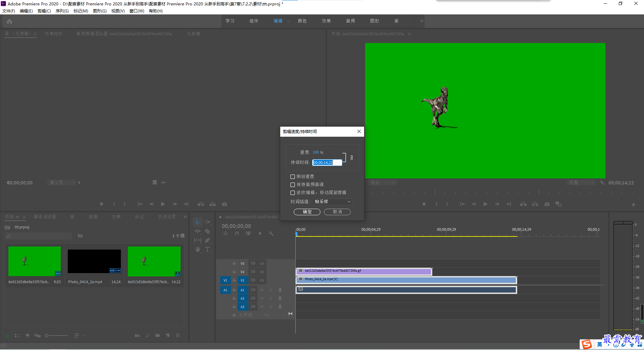Select the Ripple Edit tool
The width and height of the screenshot is (644, 350).
(x=198, y=231)
